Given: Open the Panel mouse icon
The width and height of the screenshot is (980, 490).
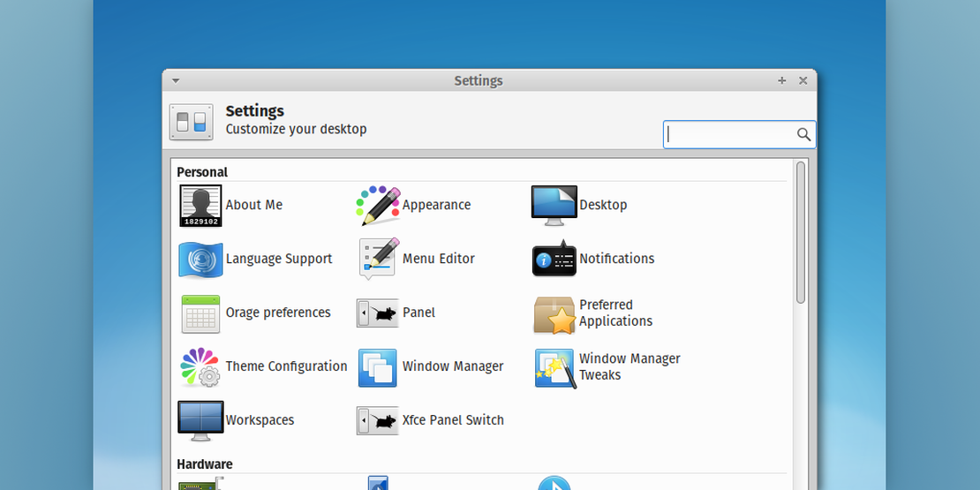Looking at the screenshot, I should click(378, 313).
